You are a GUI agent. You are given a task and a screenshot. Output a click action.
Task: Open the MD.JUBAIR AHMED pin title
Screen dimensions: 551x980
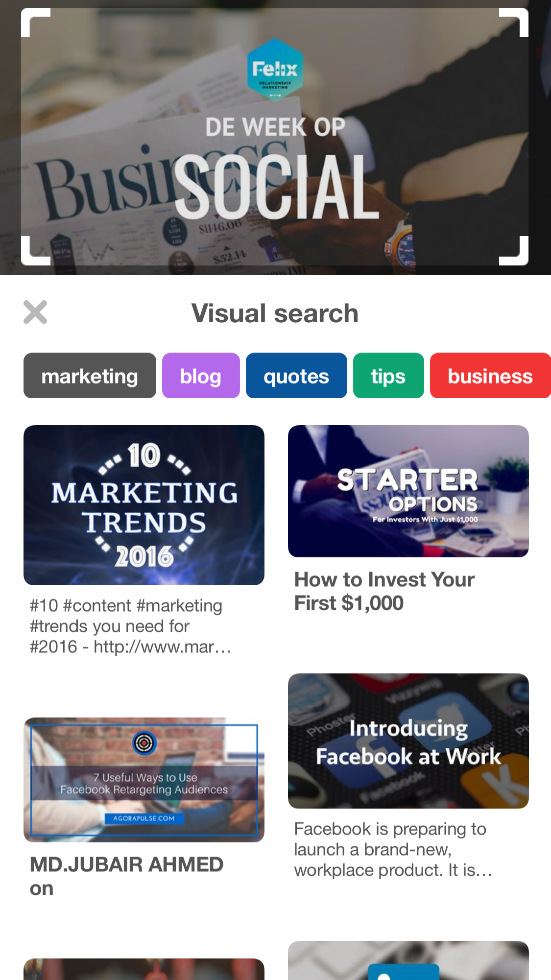pos(126,876)
